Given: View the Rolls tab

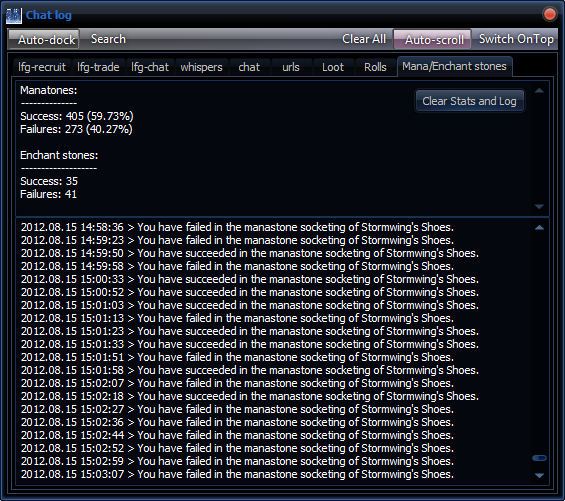Looking at the screenshot, I should [375, 67].
